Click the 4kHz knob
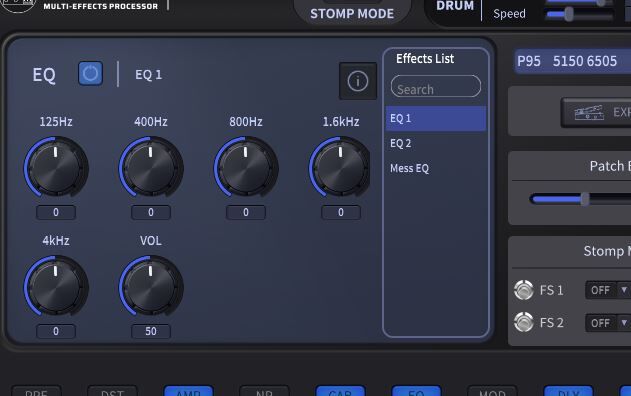Image resolution: width=631 pixels, height=396 pixels. coord(56,286)
